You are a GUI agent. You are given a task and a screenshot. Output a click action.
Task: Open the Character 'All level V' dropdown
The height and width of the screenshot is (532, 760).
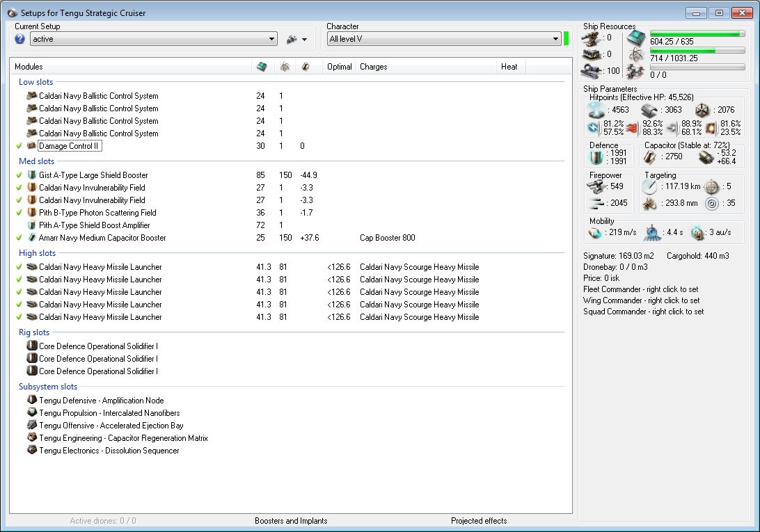tap(444, 39)
